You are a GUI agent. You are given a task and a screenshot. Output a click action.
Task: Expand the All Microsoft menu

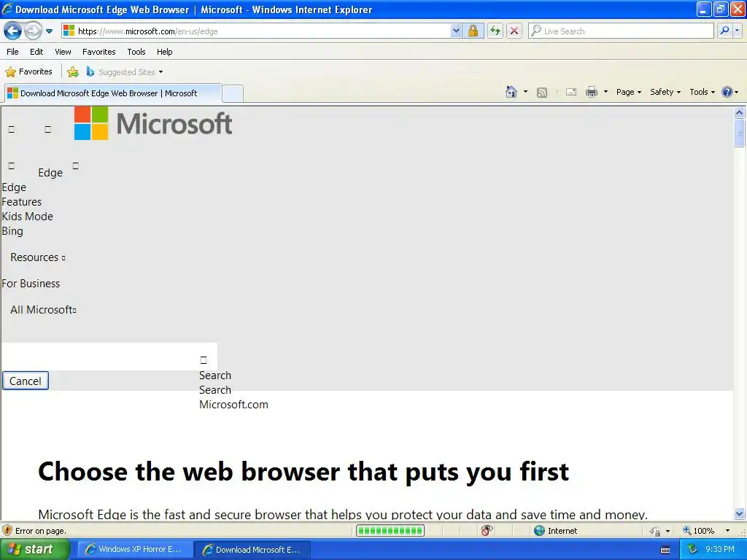43,310
